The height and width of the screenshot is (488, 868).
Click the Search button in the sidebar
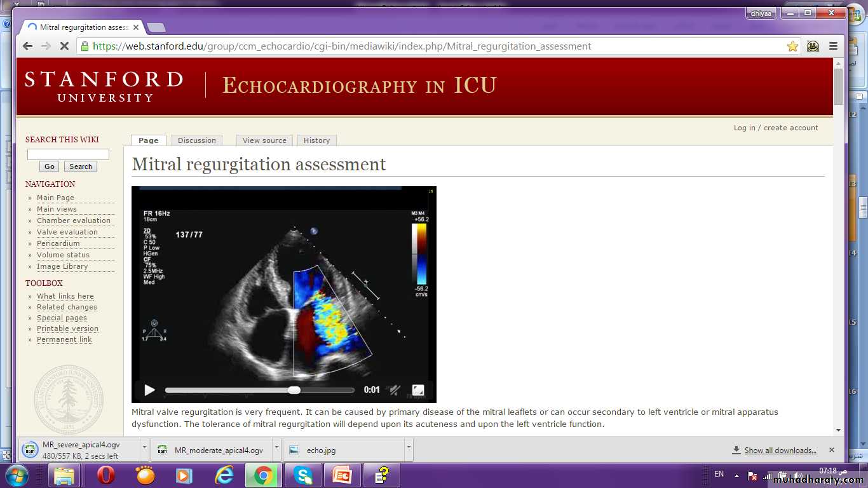point(81,166)
